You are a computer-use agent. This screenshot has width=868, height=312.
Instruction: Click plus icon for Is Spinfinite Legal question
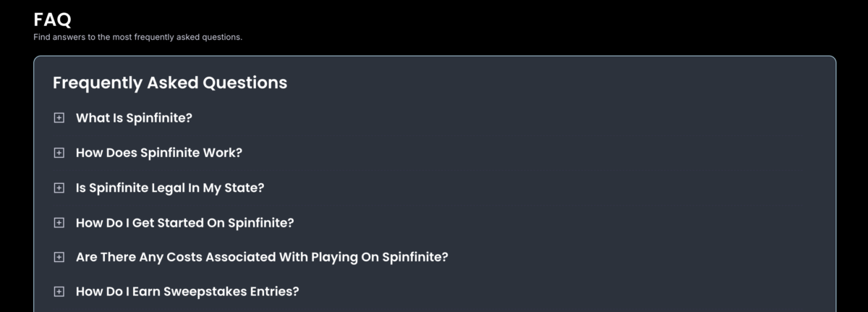click(x=59, y=187)
